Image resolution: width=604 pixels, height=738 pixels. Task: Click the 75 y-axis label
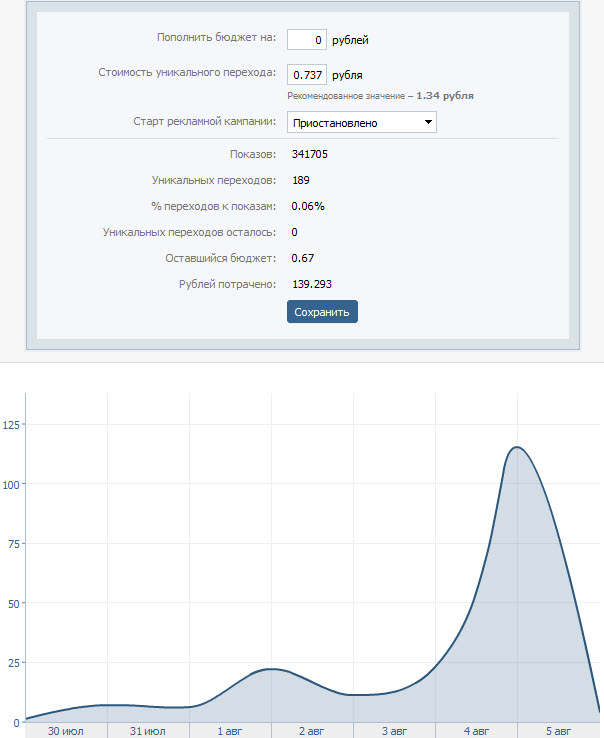point(14,544)
